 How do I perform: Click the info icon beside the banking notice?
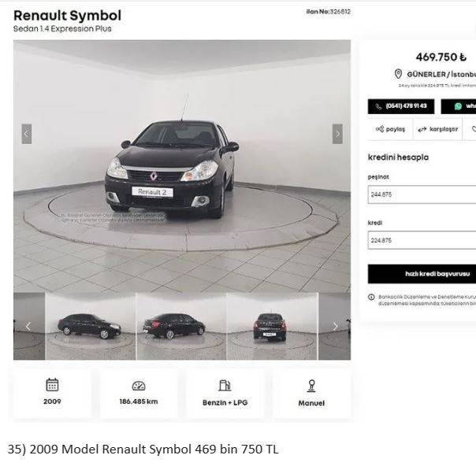pyautogui.click(x=371, y=297)
